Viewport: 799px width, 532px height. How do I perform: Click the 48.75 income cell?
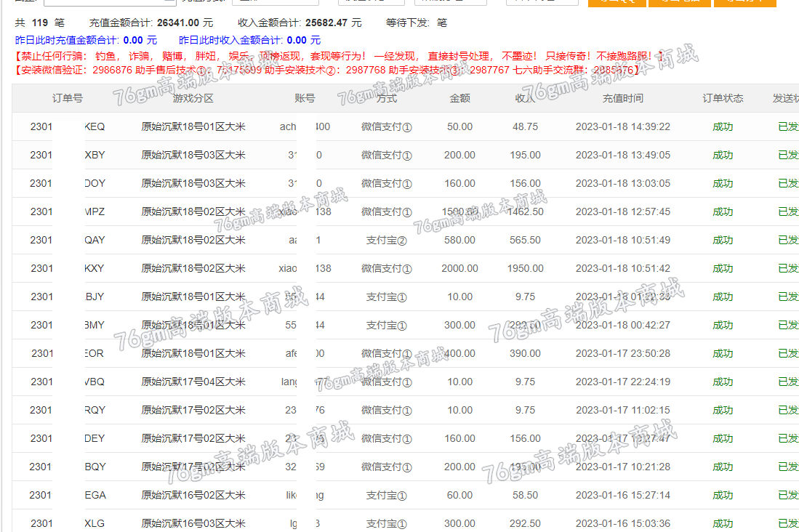(x=526, y=127)
